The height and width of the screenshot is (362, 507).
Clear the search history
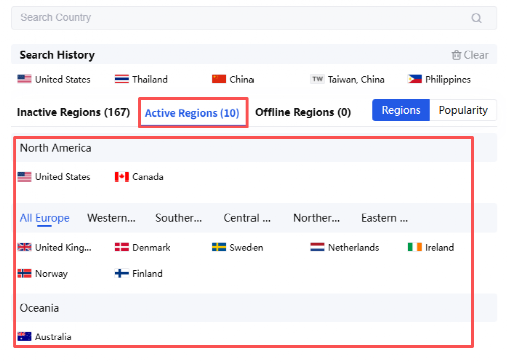click(x=470, y=55)
